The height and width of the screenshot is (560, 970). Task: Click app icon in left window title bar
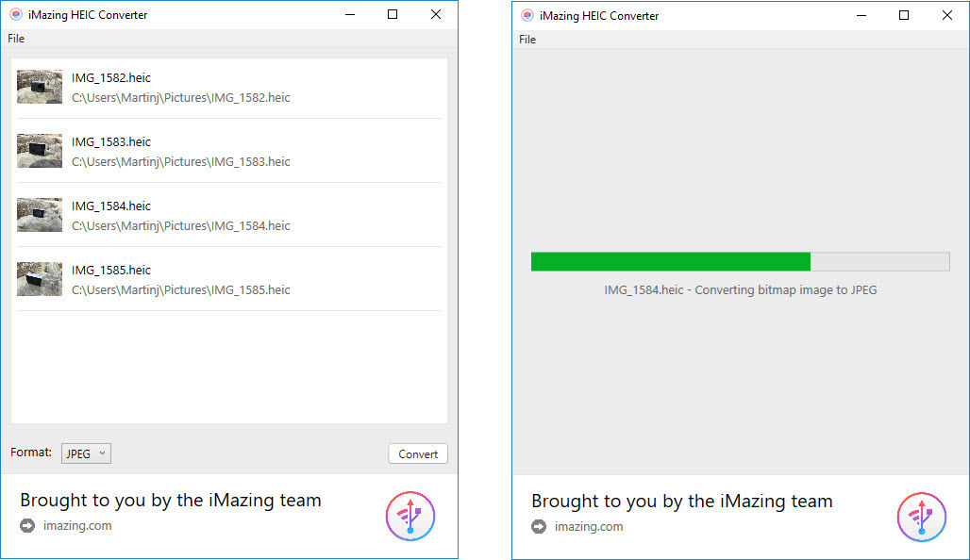point(16,15)
